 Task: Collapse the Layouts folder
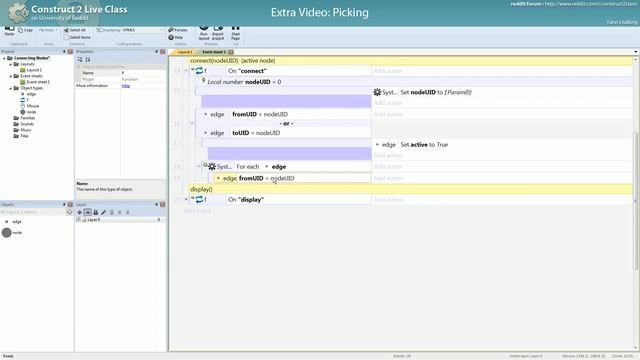(x=11, y=64)
